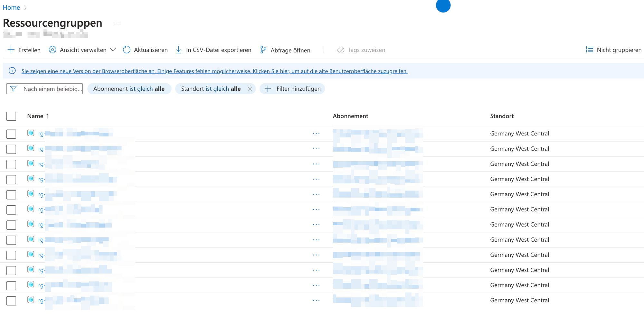The height and width of the screenshot is (326, 644).
Task: Open the Abonnement ist gleich alle filter
Action: (x=129, y=89)
